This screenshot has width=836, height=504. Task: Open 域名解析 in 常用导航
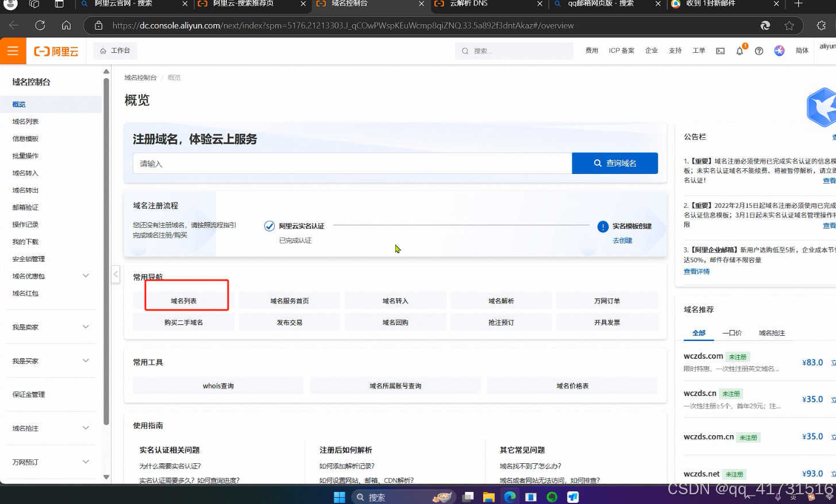(x=501, y=301)
